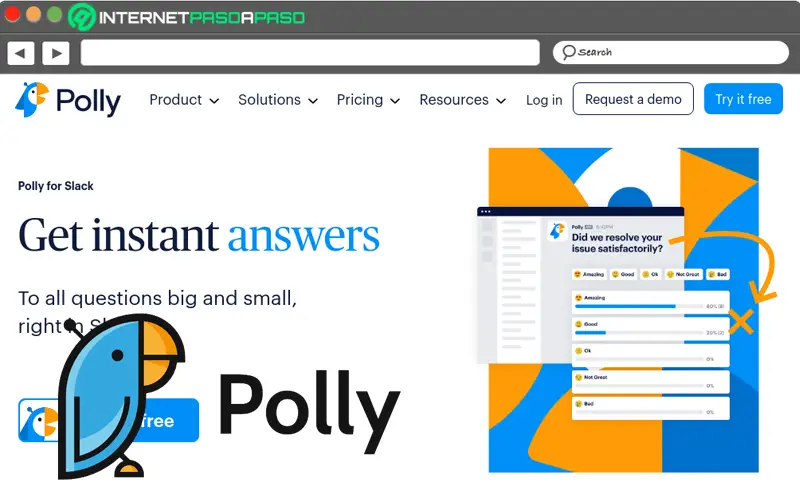This screenshot has height=500, width=800.
Task: Click the Request a demo button
Action: click(633, 99)
